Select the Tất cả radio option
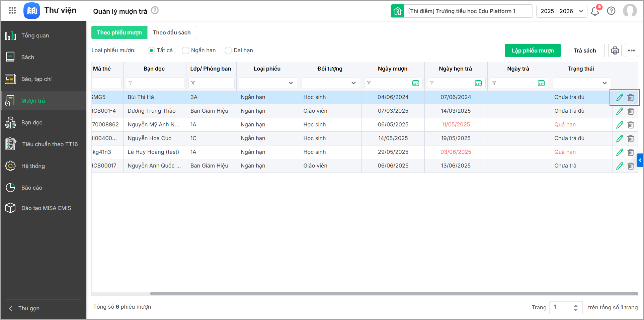The image size is (644, 320). pos(151,50)
